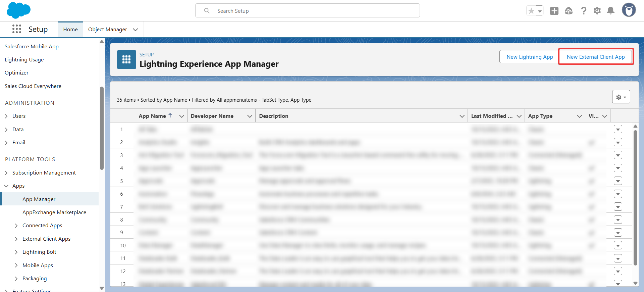The height and width of the screenshot is (292, 644).
Task: Open Sales Cloud Everywhere in the sidebar
Action: click(x=33, y=86)
